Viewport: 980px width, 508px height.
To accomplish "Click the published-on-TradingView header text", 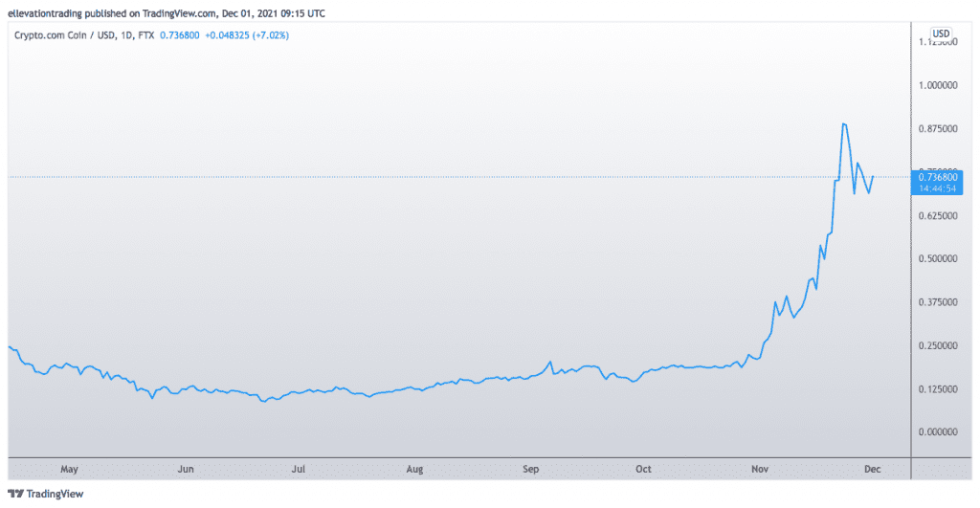I will click(167, 13).
